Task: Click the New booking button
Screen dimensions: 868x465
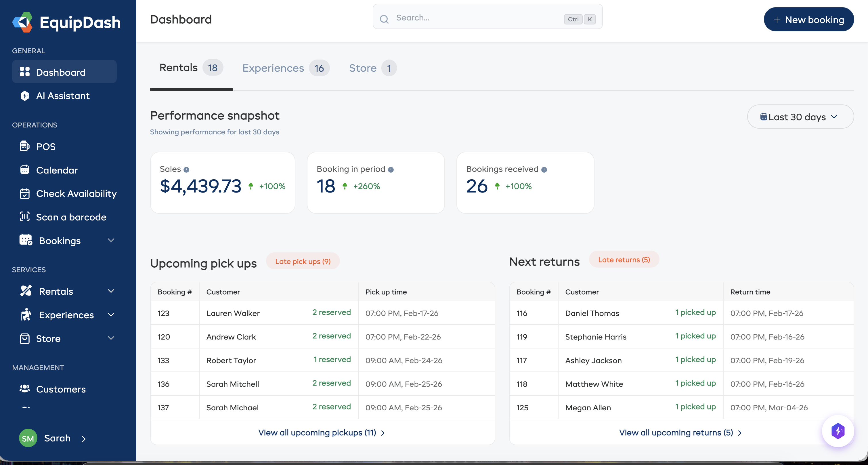Action: pyautogui.click(x=808, y=20)
